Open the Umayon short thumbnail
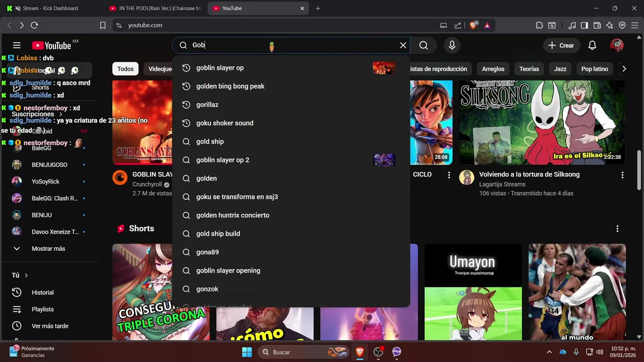The width and height of the screenshot is (644, 362). [473, 292]
